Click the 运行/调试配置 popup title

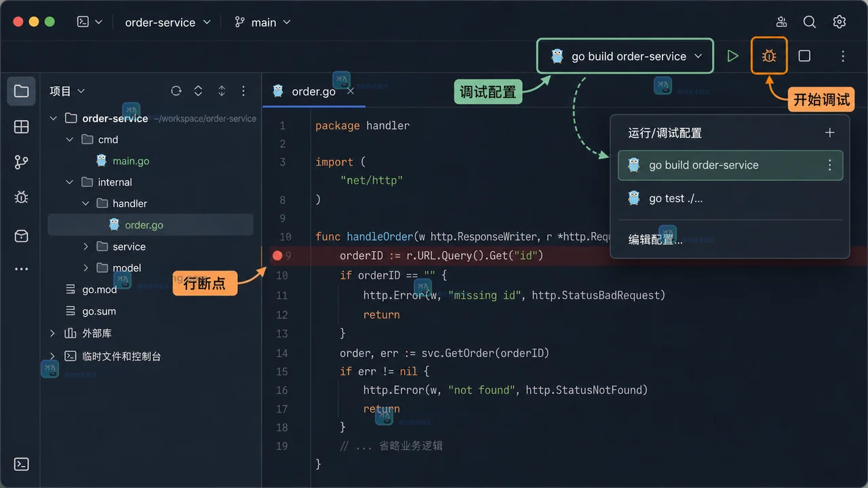pyautogui.click(x=665, y=133)
